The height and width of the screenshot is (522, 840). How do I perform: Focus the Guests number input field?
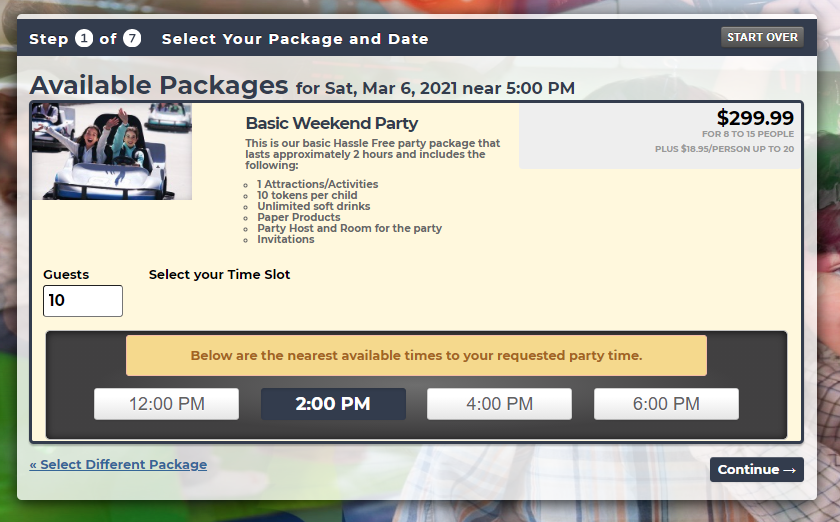[83, 301]
